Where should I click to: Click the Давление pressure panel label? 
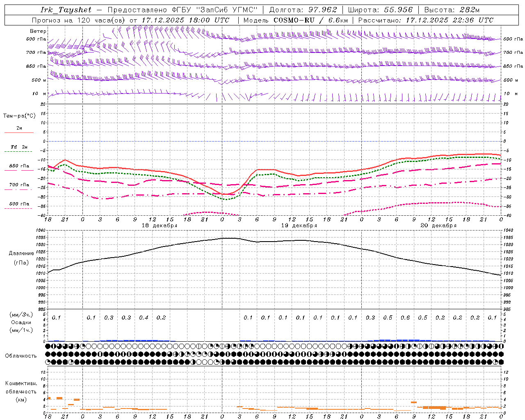click(x=22, y=253)
